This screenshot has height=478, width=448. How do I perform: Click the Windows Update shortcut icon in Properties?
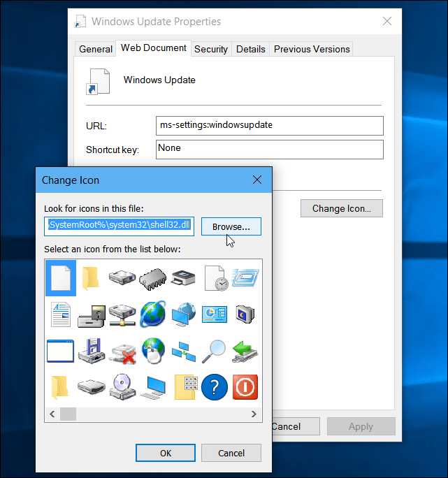coord(98,81)
